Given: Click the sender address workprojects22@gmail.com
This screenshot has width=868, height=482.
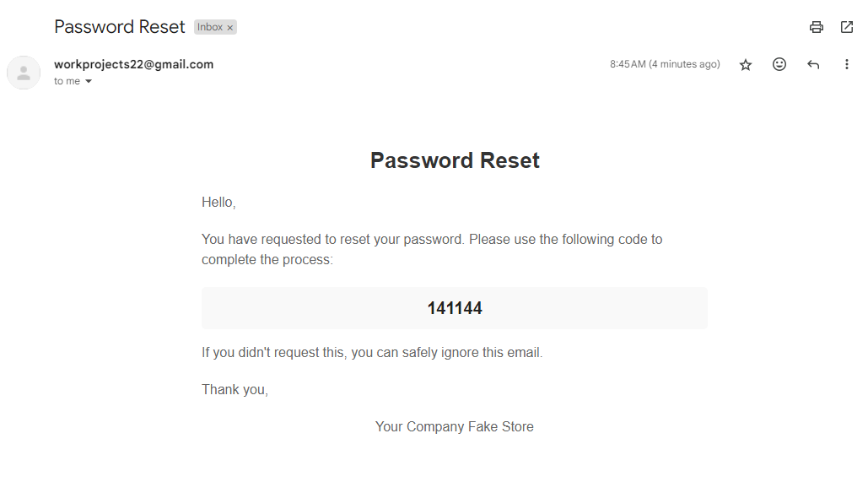Looking at the screenshot, I should pyautogui.click(x=133, y=64).
